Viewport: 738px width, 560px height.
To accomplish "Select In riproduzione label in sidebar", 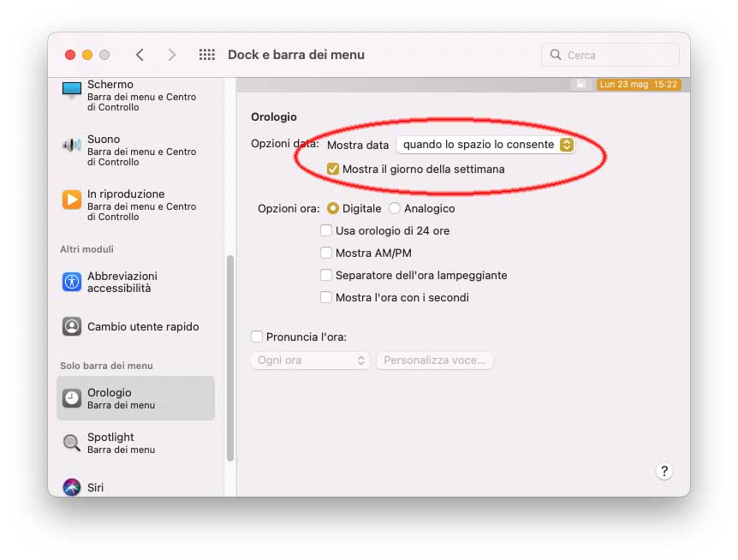I will (x=126, y=194).
